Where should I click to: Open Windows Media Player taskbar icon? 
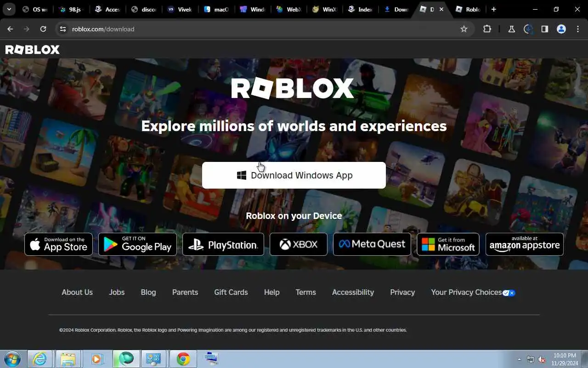pos(97,359)
